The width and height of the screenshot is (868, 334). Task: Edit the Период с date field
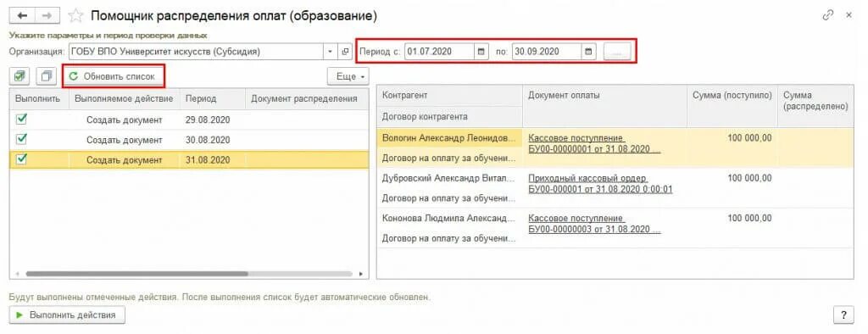(440, 52)
